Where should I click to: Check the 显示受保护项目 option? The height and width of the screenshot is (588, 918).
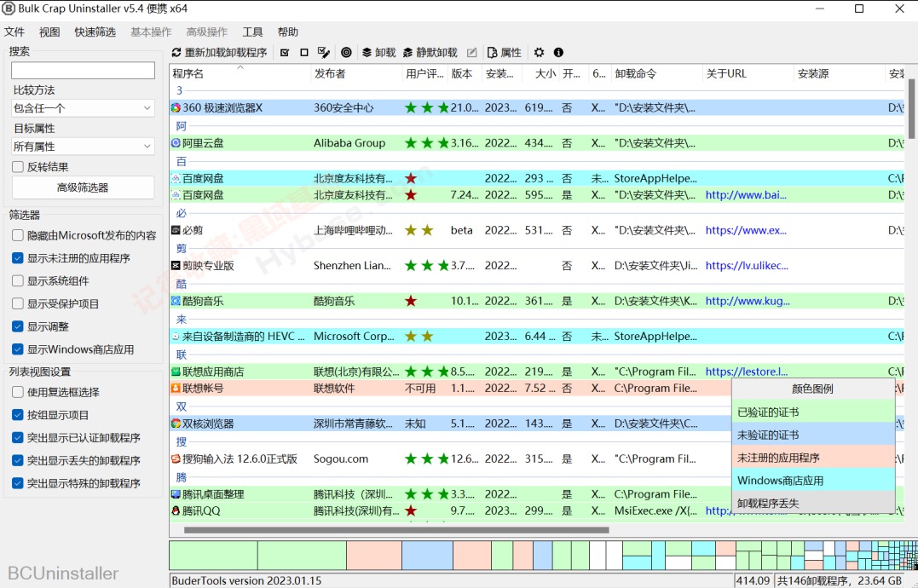tap(18, 303)
